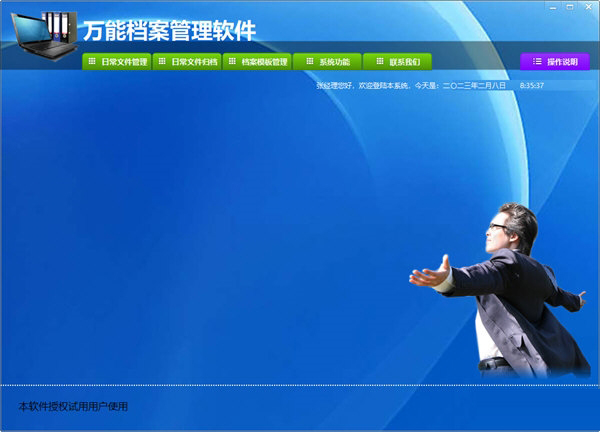The width and height of the screenshot is (600, 432).
Task: Click the purple 操作说明 button
Action: coord(555,62)
